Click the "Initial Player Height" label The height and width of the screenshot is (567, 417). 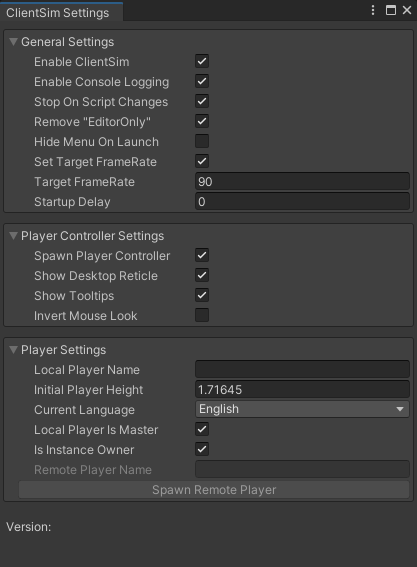[89, 390]
